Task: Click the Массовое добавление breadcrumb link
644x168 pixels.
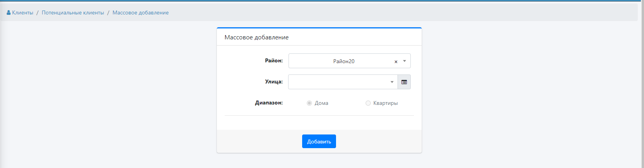Action: tap(141, 13)
